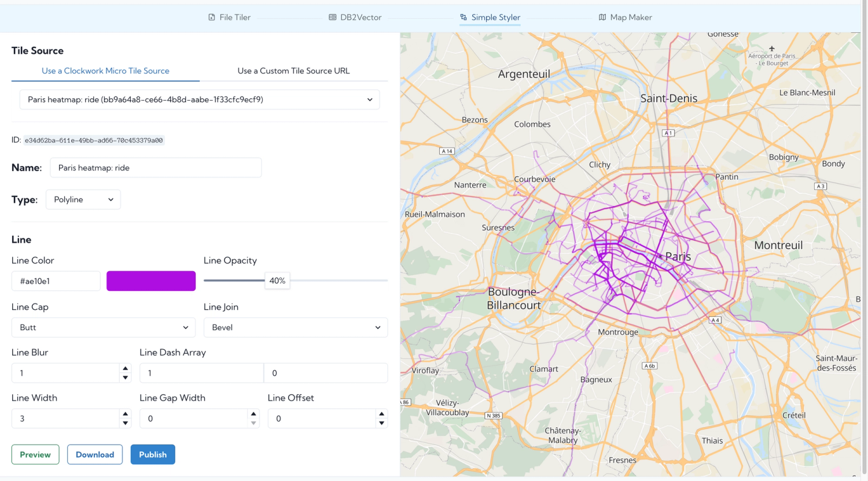This screenshot has height=481, width=868.
Task: Click the Bagneux label on the map
Action: coord(596,380)
